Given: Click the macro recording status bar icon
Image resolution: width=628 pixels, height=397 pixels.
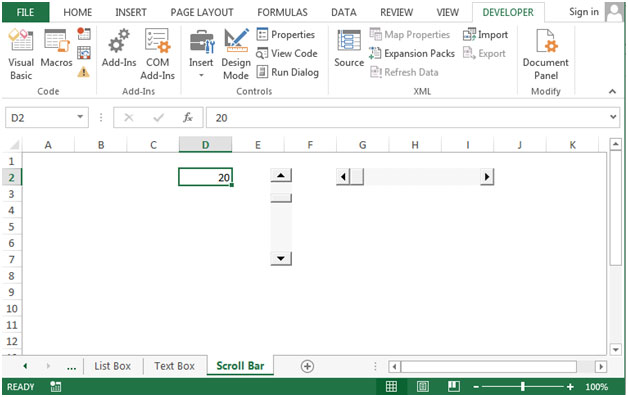Looking at the screenshot, I should coord(55,387).
